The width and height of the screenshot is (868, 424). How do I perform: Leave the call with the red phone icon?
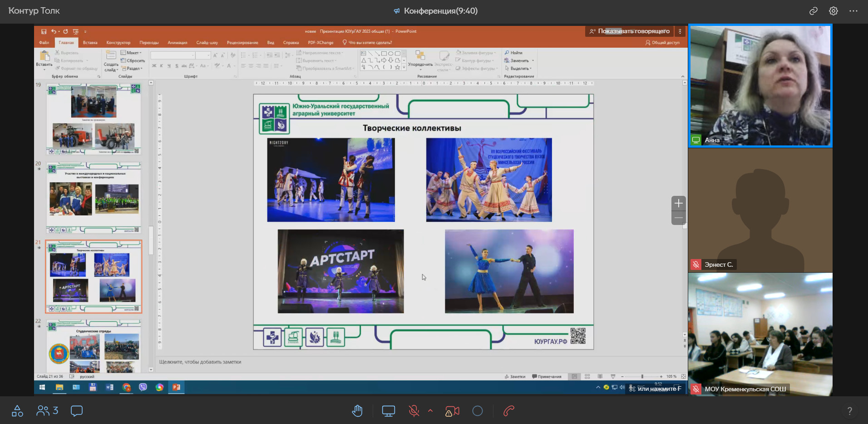[x=509, y=411]
